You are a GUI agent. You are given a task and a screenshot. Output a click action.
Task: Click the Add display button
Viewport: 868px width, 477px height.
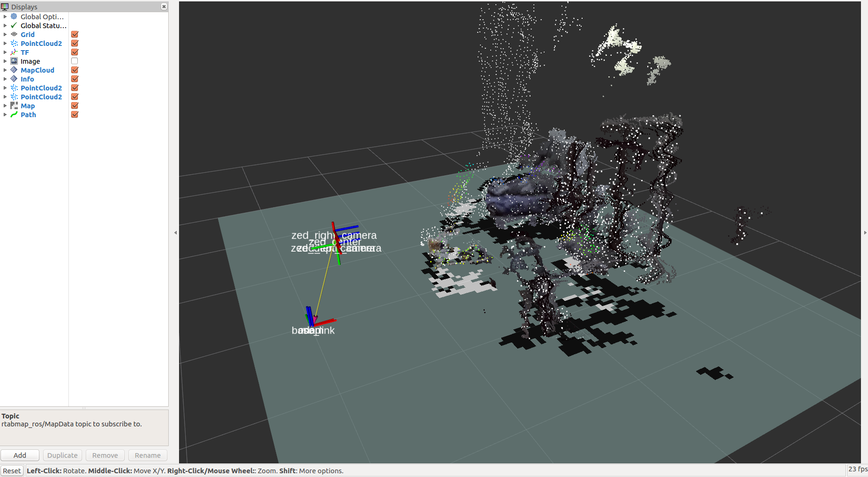(x=20, y=455)
